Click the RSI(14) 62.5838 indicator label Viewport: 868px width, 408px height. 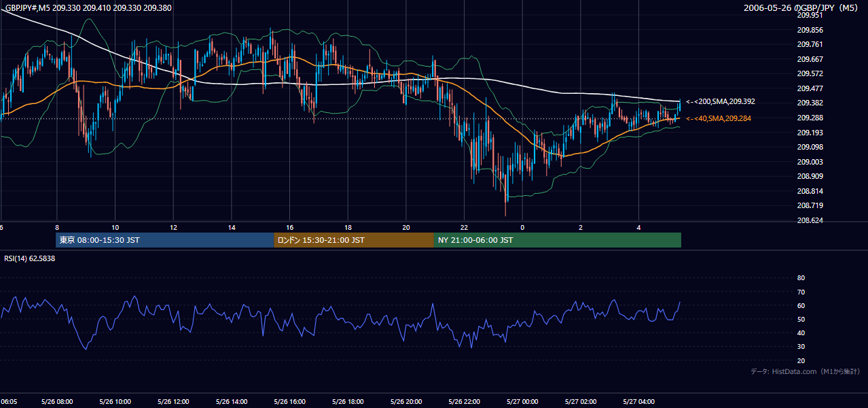(x=30, y=258)
